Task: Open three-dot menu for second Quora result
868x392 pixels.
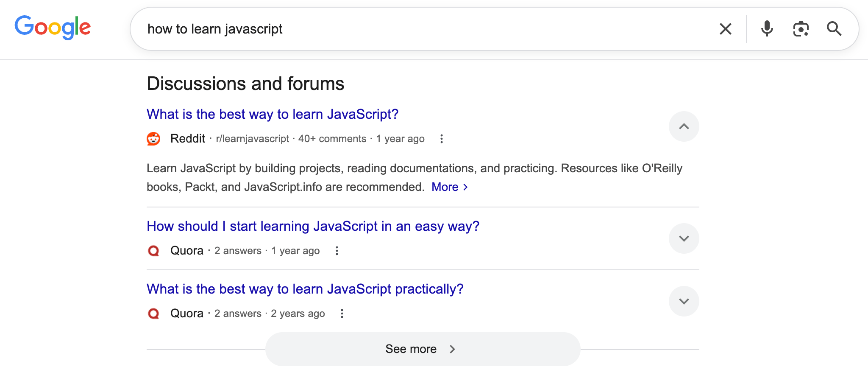Action: [342, 314]
